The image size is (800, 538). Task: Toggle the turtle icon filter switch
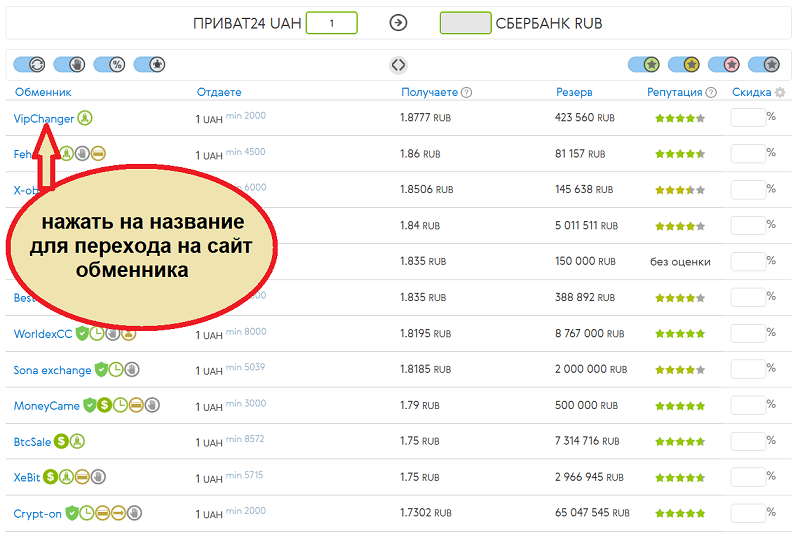pyautogui.click(x=149, y=64)
